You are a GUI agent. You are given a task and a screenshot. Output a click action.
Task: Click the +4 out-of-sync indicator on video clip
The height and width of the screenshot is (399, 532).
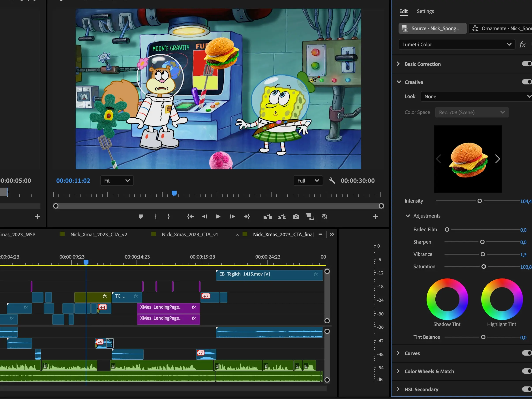[103, 307]
